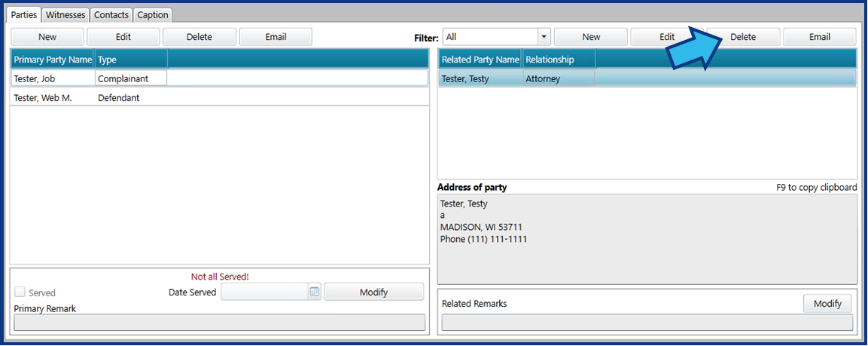Click the Attorney relationship cell
This screenshot has width=868, height=346.
coord(559,78)
